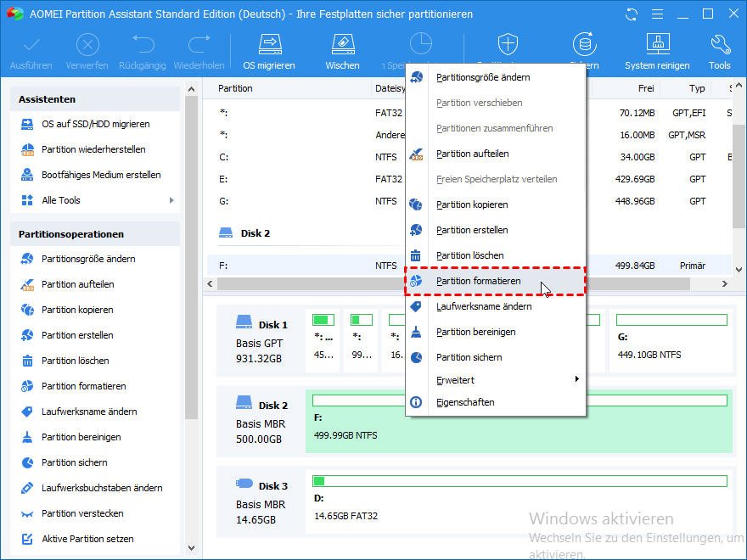Choose Partition sichern in context menu
This screenshot has width=747, height=560.
click(496, 357)
